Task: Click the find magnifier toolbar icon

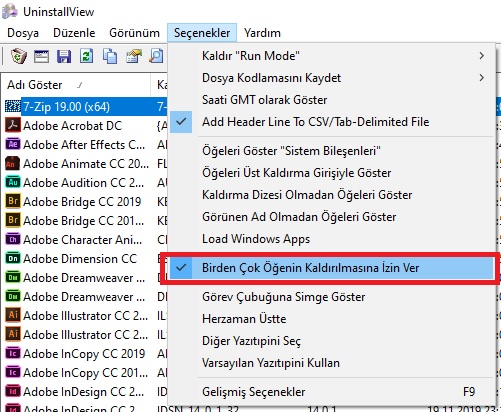Action: (156, 56)
